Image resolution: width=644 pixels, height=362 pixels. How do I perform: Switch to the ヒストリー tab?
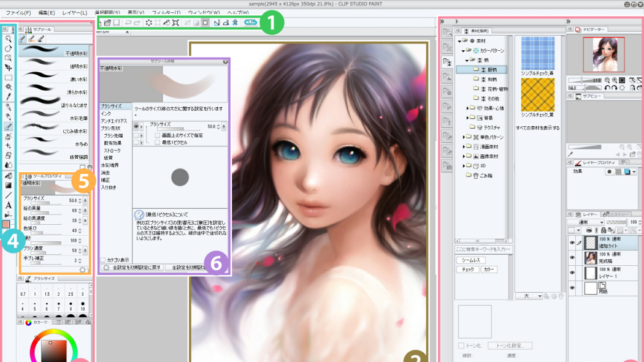coord(616,214)
